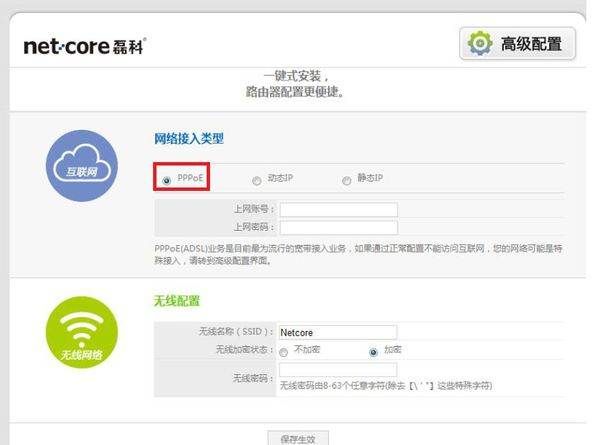Click into the 上网密码 field
Screen dimensions: 600x445
point(338,227)
